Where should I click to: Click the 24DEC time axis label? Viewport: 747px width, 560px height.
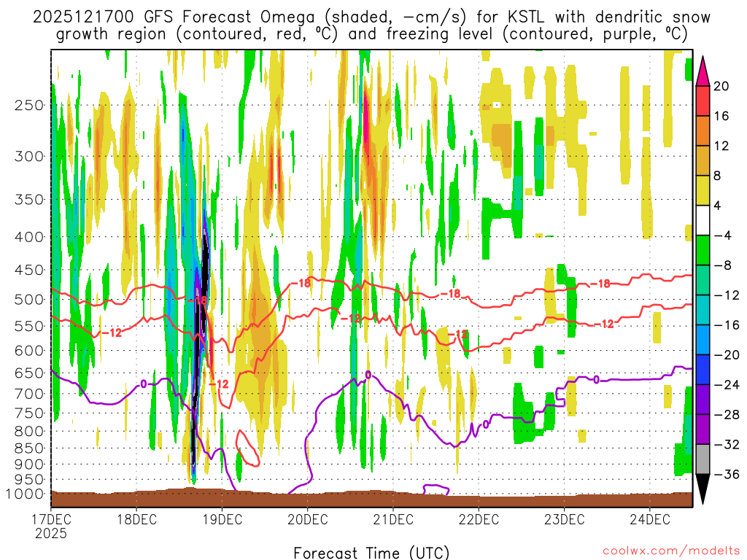click(x=650, y=520)
